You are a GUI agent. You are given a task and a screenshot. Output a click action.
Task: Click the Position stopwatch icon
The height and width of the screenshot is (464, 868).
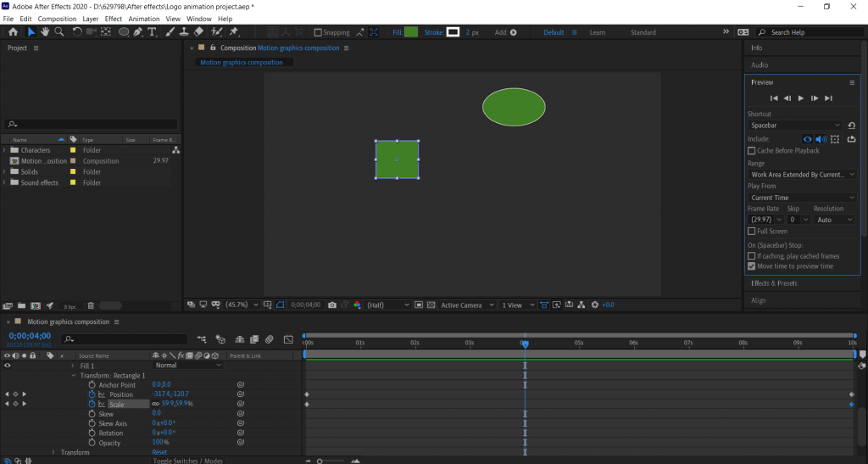(x=92, y=394)
